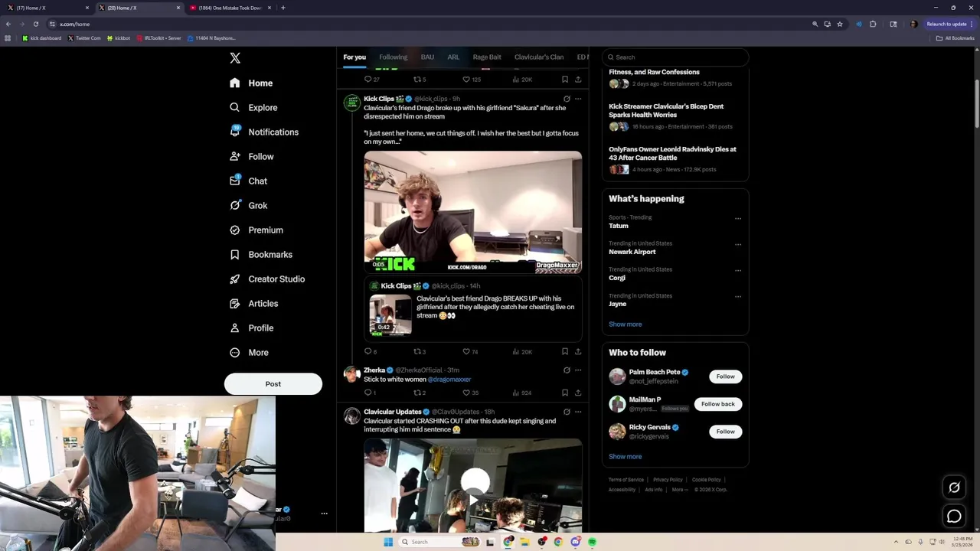Screen dimensions: 980x551
Task: Open more options for Corgi trend
Action: 738,270
